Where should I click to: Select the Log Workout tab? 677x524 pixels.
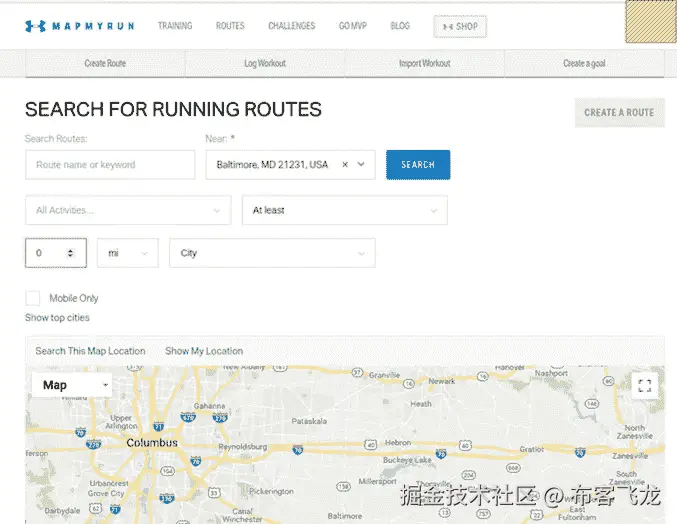(265, 63)
